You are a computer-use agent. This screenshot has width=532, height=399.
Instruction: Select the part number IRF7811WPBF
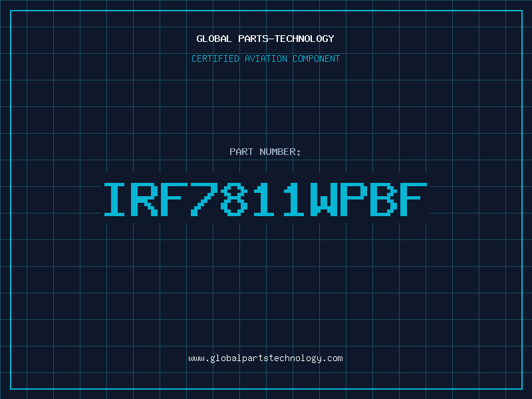pyautogui.click(x=265, y=199)
